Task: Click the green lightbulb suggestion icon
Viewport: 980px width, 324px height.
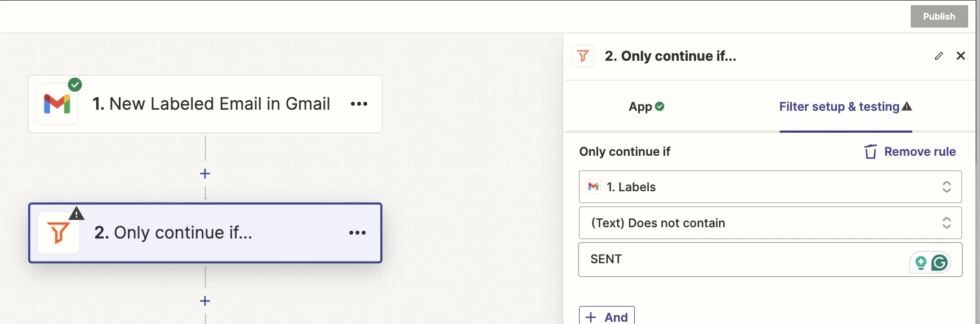Action: pos(921,263)
